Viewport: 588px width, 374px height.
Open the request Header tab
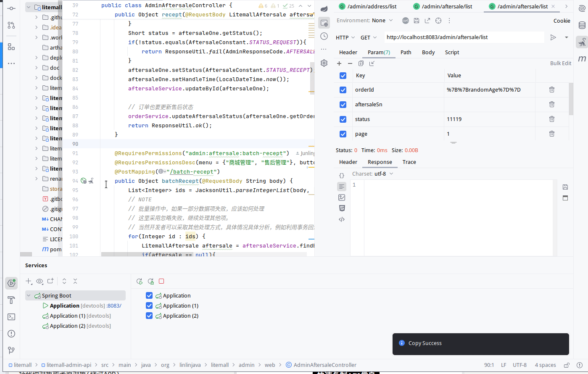click(x=348, y=53)
